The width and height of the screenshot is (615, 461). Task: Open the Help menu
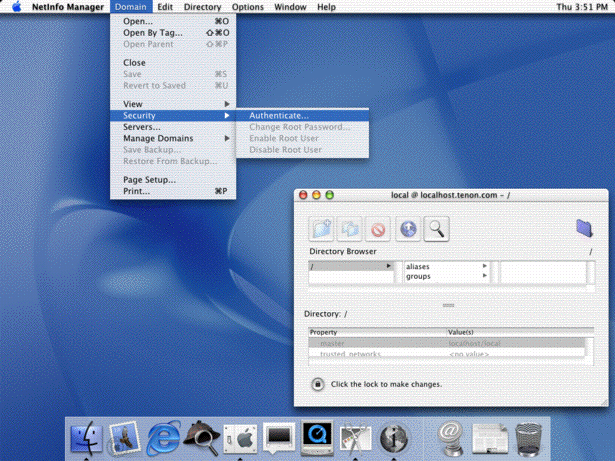(x=326, y=7)
